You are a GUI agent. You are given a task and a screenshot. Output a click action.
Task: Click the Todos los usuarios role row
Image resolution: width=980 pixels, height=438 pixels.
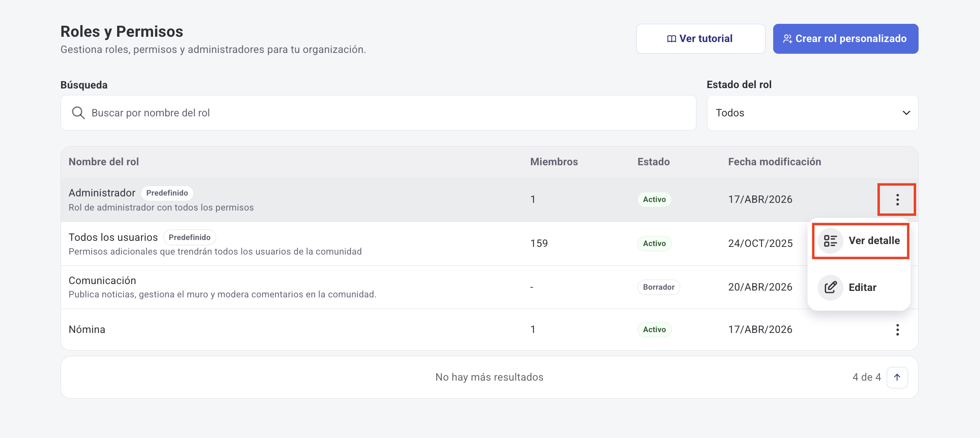pos(113,237)
